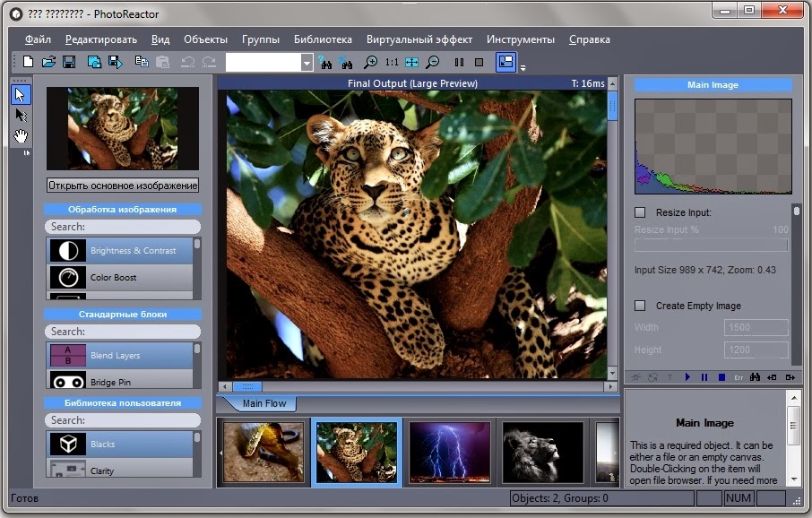Open the toolbar combo box dropdown
The image size is (812, 518).
[307, 63]
